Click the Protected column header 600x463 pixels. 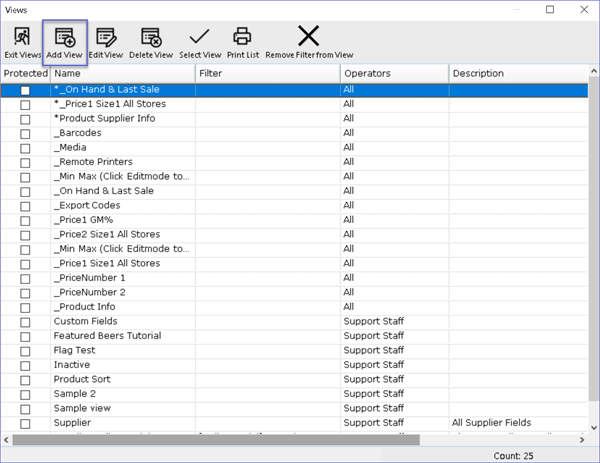[25, 74]
